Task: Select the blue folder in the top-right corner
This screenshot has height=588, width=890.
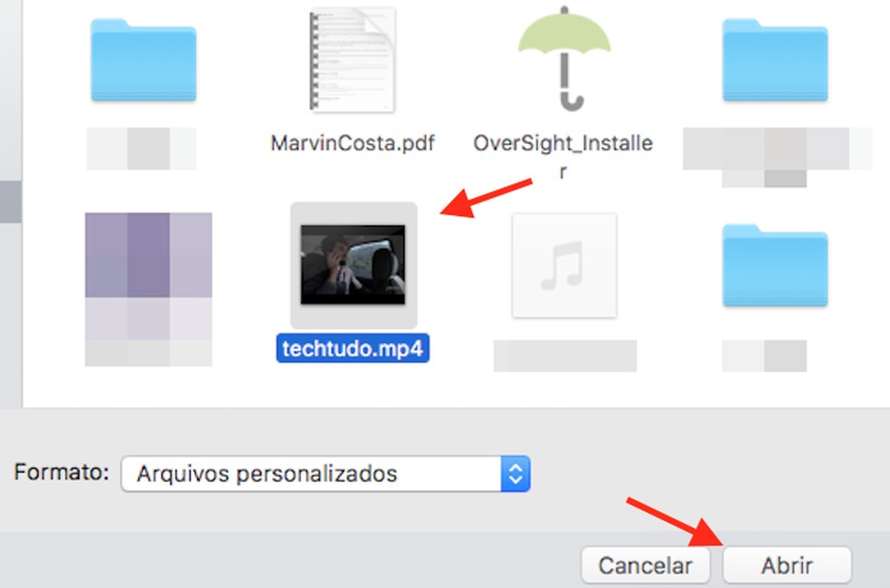Action: click(774, 57)
